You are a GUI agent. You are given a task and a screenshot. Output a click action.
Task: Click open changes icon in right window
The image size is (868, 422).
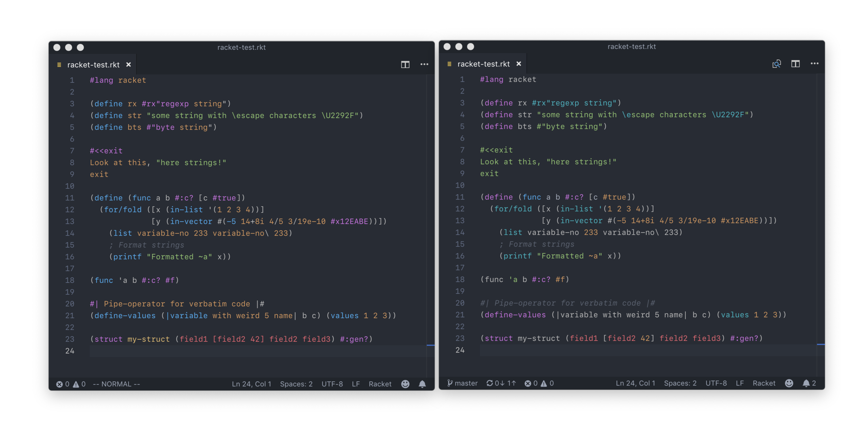(776, 64)
